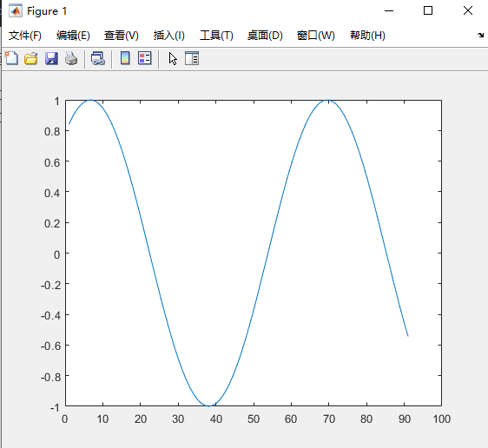Open a file with the folder icon

[x=31, y=58]
